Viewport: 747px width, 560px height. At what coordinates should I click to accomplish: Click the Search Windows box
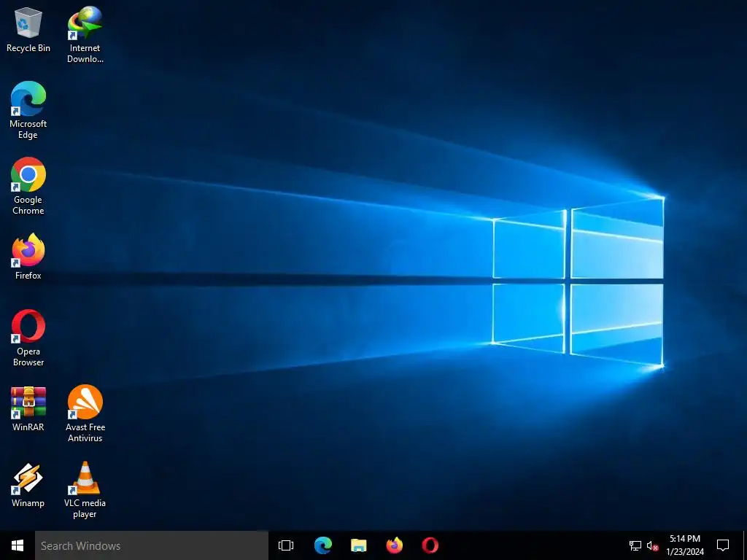pyautogui.click(x=152, y=545)
